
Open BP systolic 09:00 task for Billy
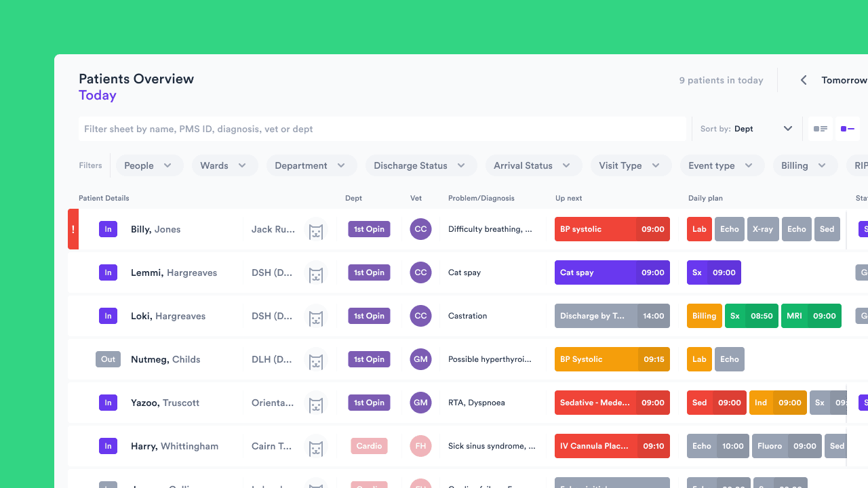click(x=612, y=229)
